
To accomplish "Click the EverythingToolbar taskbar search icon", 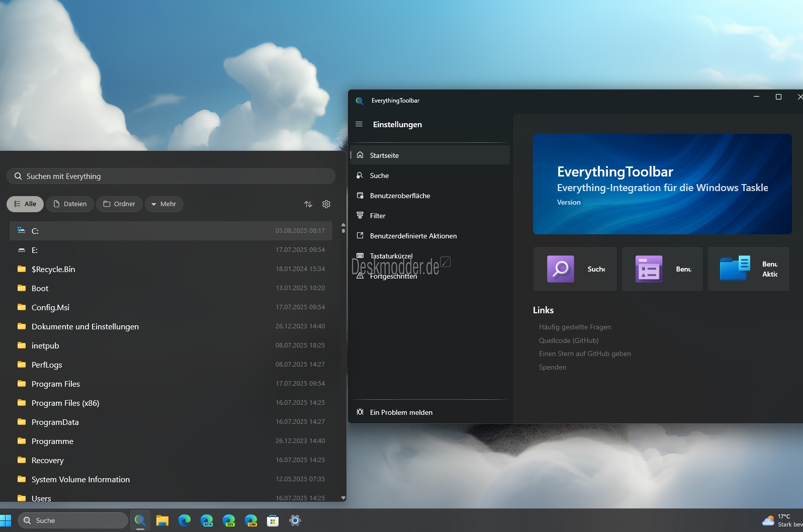I will [140, 520].
